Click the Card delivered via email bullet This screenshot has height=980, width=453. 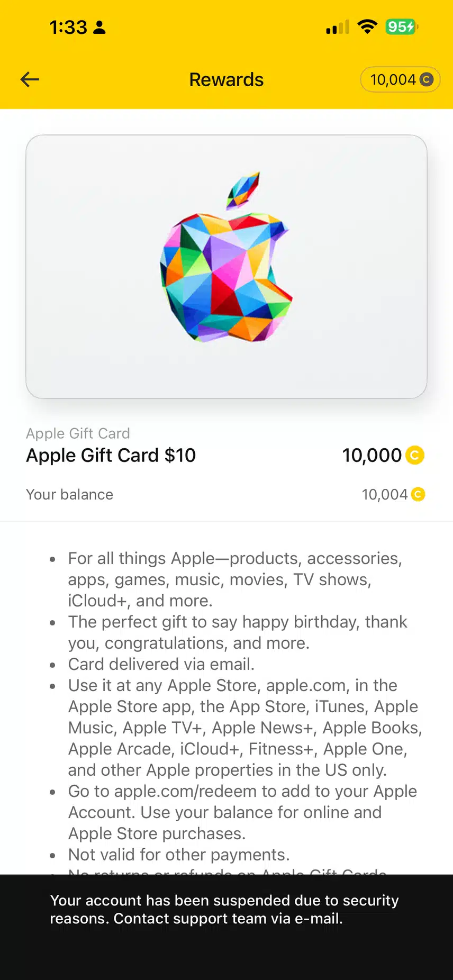click(x=161, y=664)
